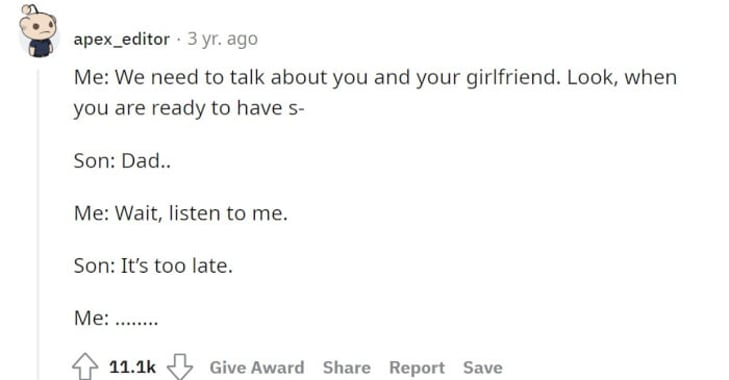Viewport: 729px width, 380px height.
Task: Downvote the apex_editor comment
Action: point(179,367)
